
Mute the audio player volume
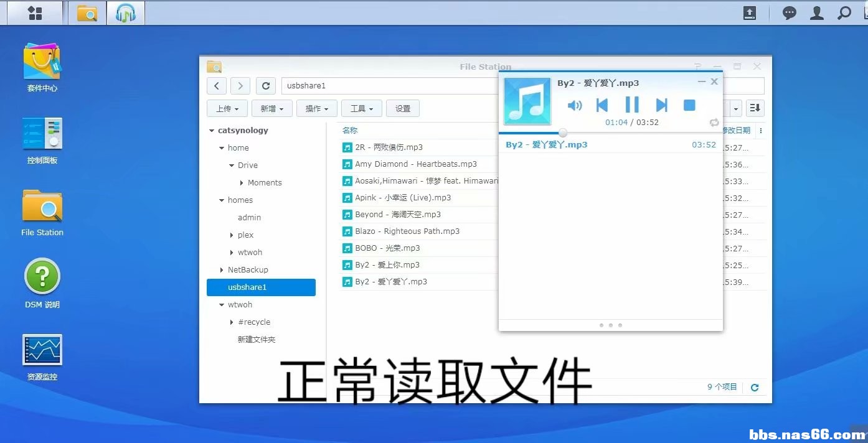(575, 105)
